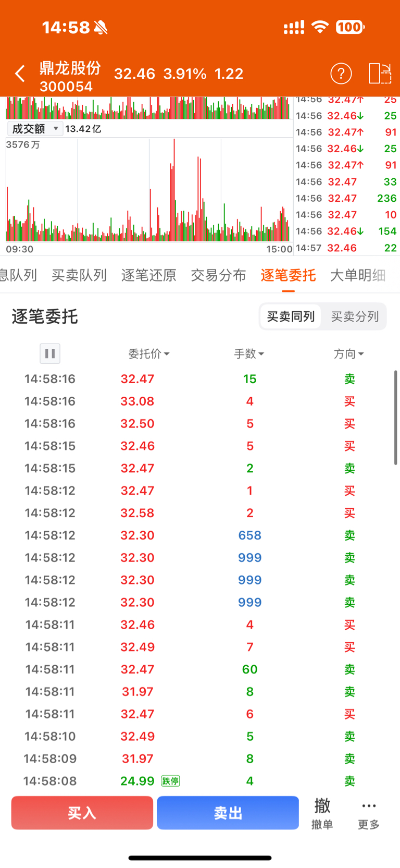The image size is (400, 868).
Task: Tap the Wi-Fi icon in status bar
Action: point(320,27)
